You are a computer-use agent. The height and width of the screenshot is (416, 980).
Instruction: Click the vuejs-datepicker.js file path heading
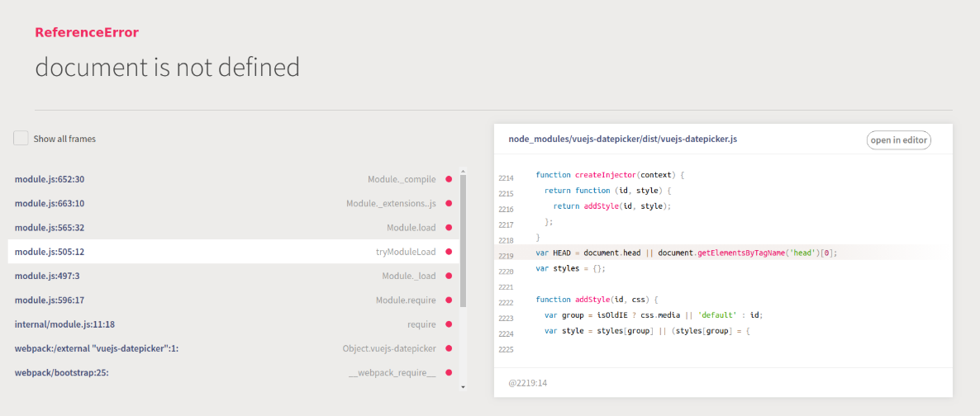[x=622, y=139]
